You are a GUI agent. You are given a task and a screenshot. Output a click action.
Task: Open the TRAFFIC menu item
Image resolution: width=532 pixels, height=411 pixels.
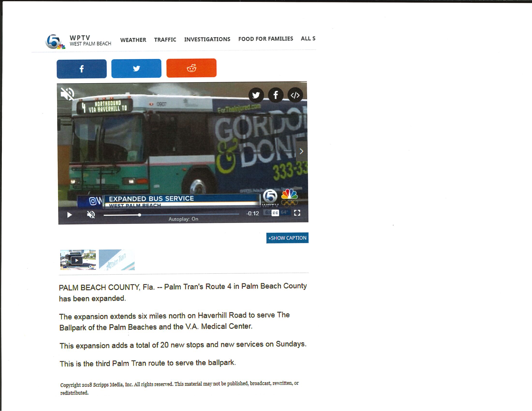click(165, 40)
